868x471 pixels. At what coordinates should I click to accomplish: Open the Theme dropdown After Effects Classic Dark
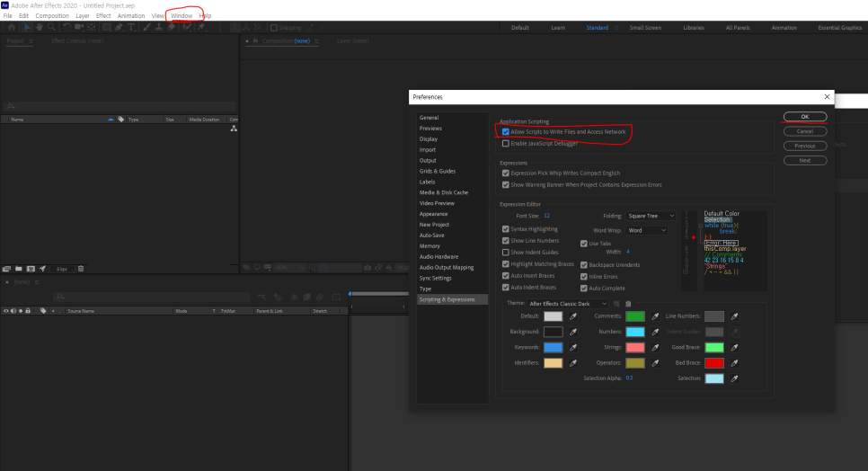click(x=567, y=304)
